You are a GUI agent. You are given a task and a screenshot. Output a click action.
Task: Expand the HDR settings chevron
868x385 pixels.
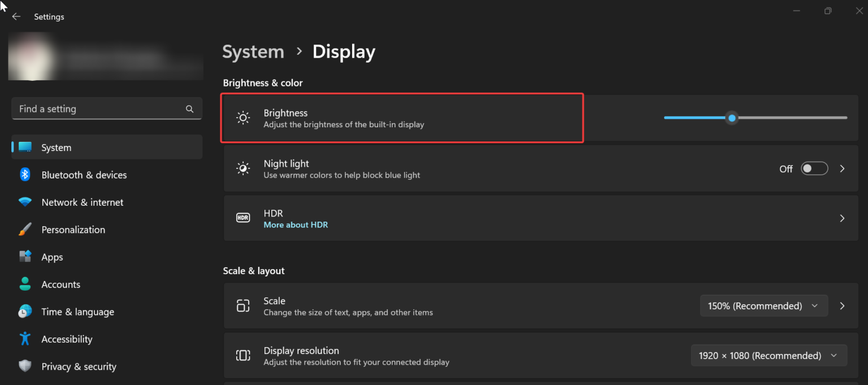tap(842, 218)
